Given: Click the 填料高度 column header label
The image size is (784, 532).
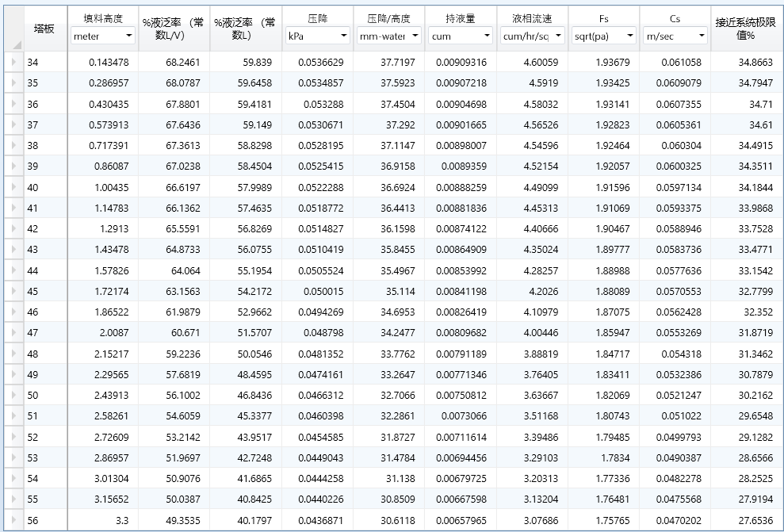Looking at the screenshot, I should 103,18.
